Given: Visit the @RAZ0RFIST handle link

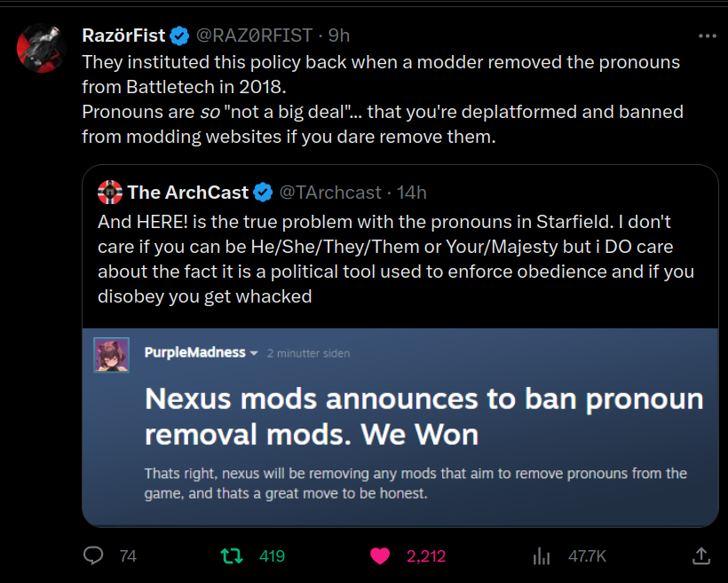Looking at the screenshot, I should point(254,36).
